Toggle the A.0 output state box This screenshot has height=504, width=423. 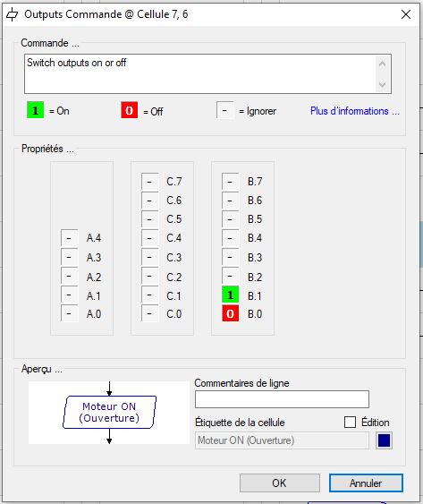tap(69, 313)
